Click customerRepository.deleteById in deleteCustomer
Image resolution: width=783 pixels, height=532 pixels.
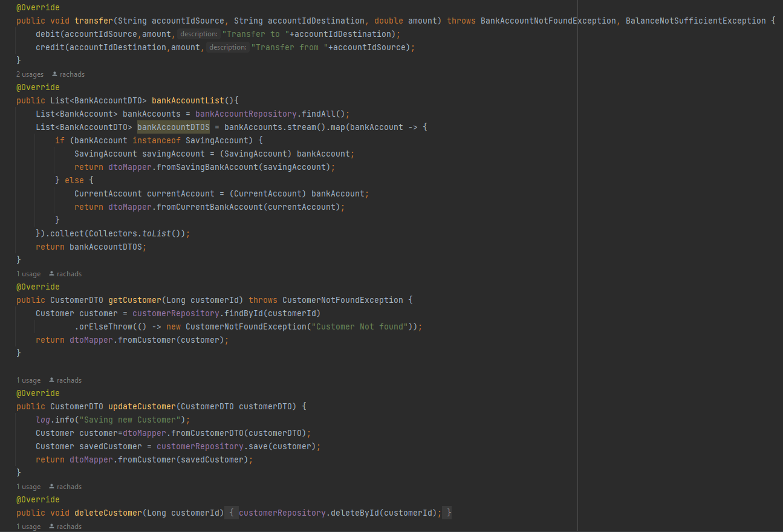(321, 513)
